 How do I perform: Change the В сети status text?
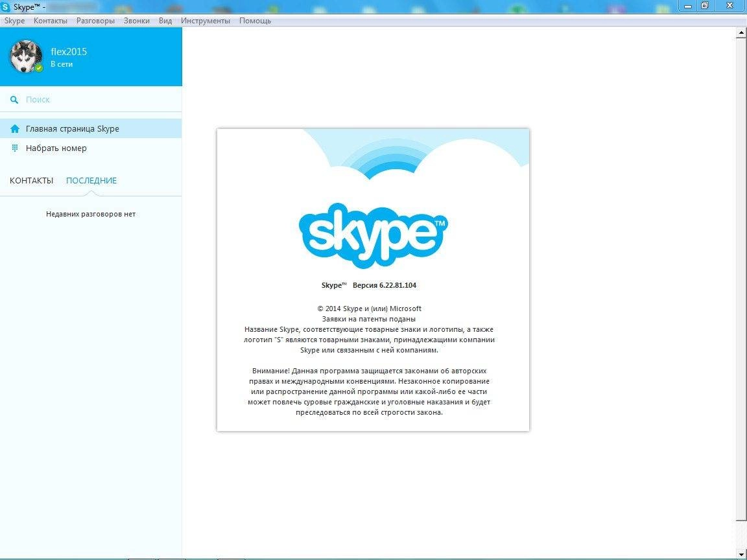62,64
